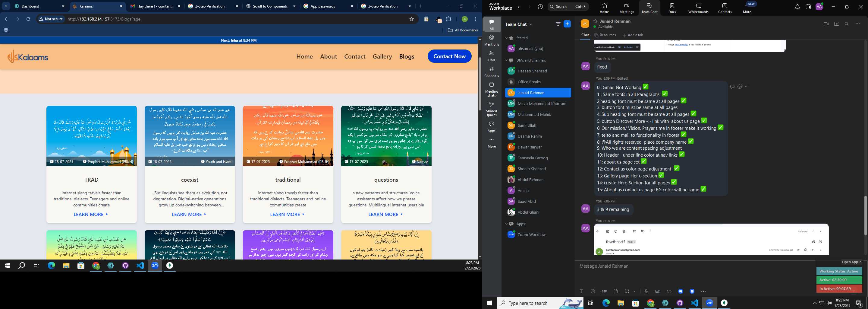868x309 pixels.
Task: Switch to Zoom Meetings tab
Action: (x=627, y=8)
